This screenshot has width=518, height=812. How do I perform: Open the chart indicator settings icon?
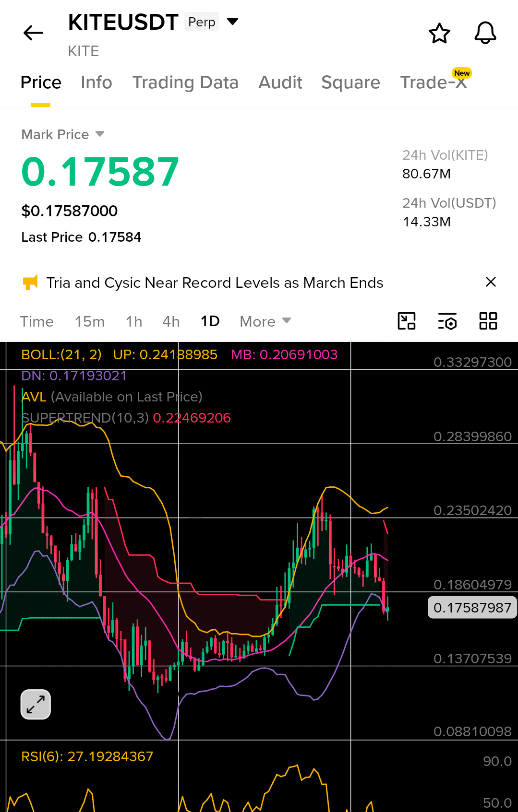(x=447, y=321)
